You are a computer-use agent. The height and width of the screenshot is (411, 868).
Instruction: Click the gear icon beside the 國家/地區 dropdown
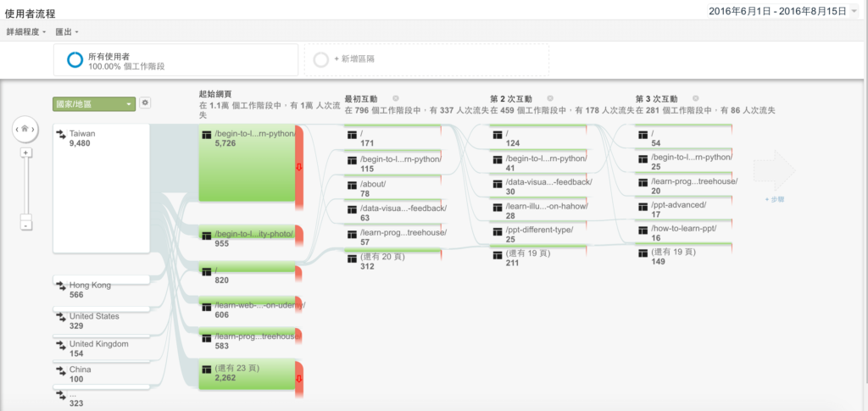145,103
